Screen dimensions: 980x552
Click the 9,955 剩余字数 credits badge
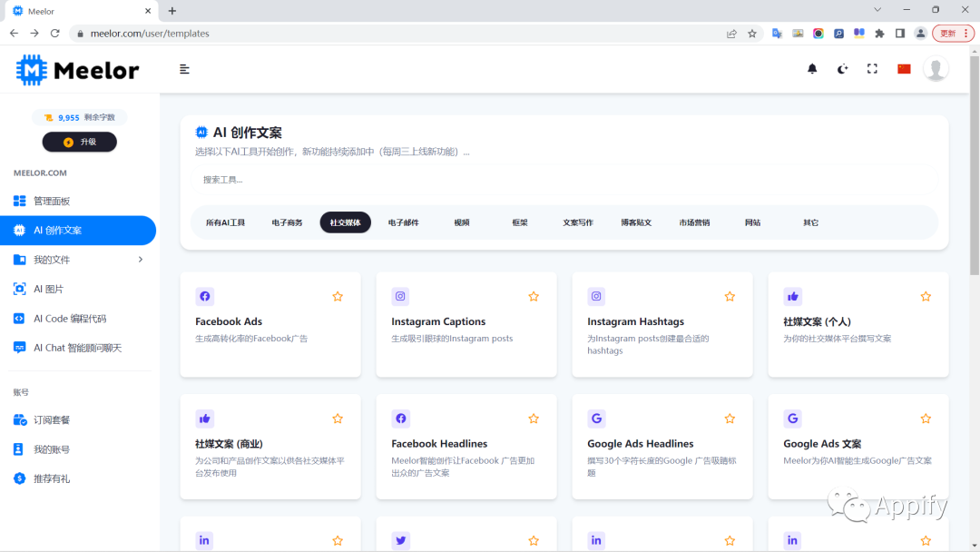79,117
